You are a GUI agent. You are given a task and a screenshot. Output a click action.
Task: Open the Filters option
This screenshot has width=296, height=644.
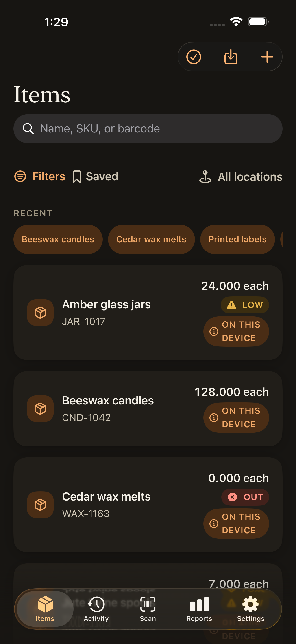coord(40,176)
